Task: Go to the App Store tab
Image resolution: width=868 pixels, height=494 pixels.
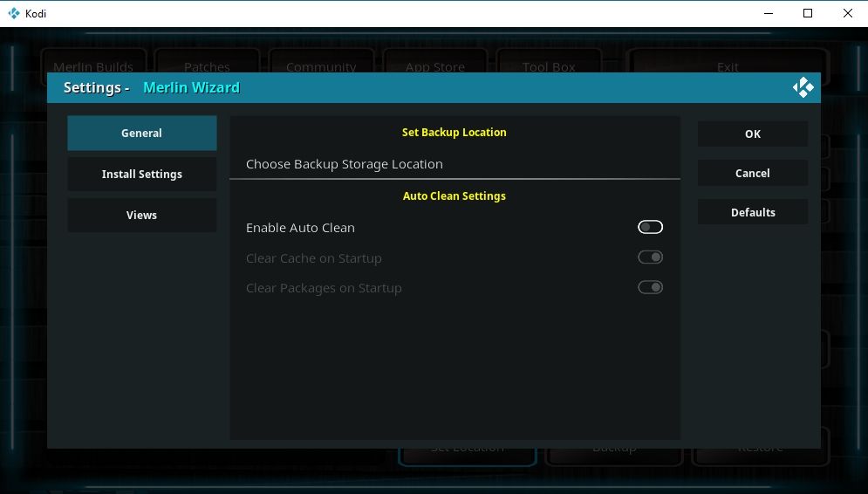Action: pos(434,65)
